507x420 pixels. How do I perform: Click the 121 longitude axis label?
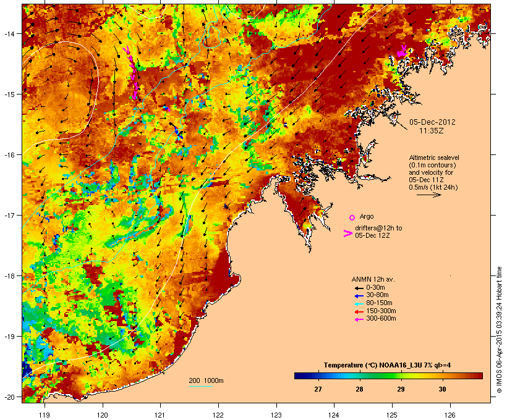click(x=160, y=415)
